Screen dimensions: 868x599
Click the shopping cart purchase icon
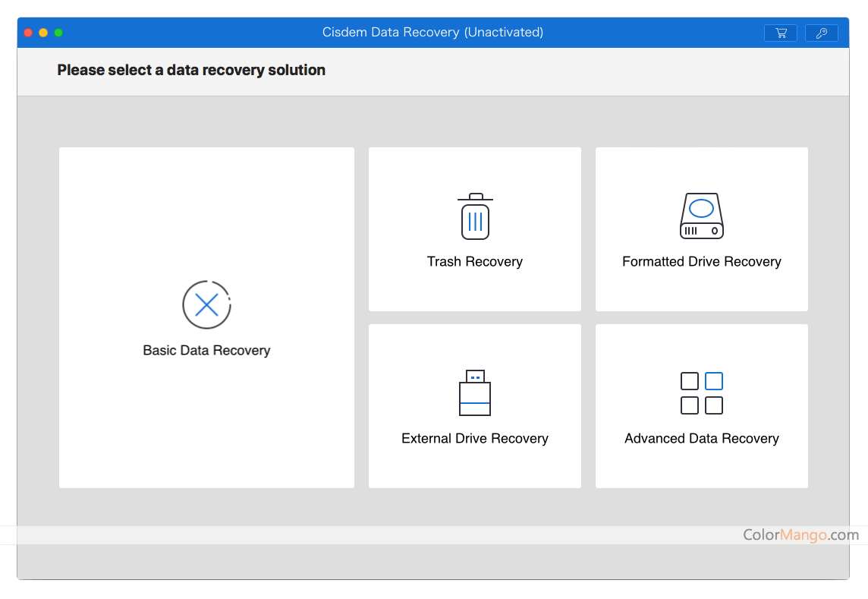click(780, 33)
